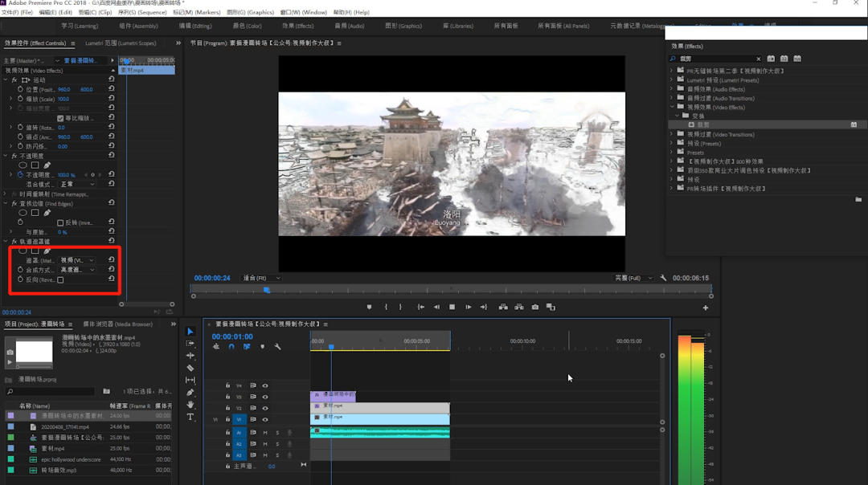Open zoom level Fit dropdown
Screen dimensions: 868x485
(261, 278)
